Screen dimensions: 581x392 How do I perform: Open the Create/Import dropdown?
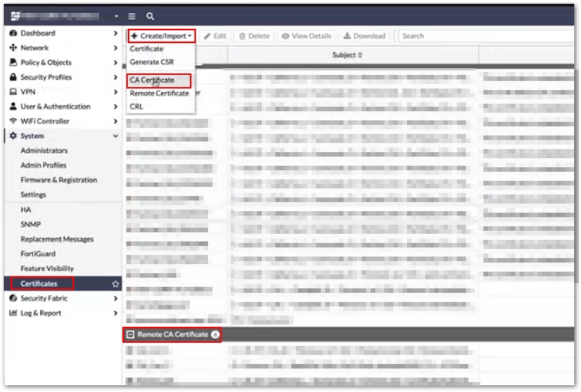(162, 36)
